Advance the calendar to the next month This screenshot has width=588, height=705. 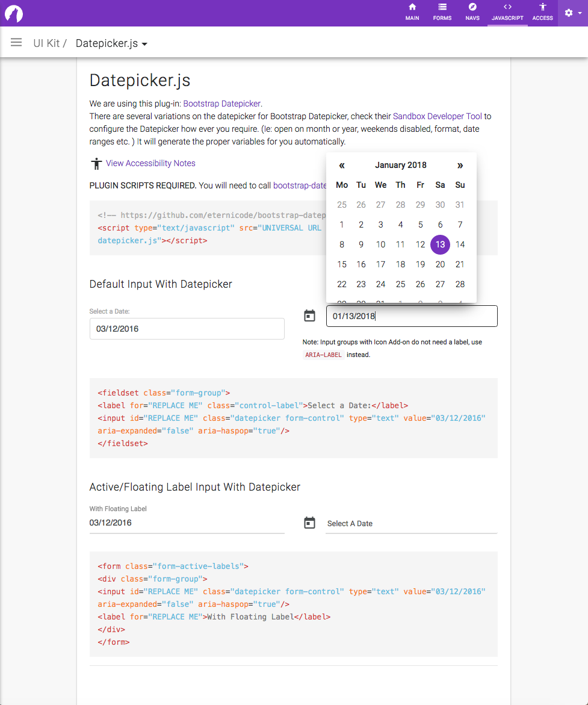coord(460,166)
